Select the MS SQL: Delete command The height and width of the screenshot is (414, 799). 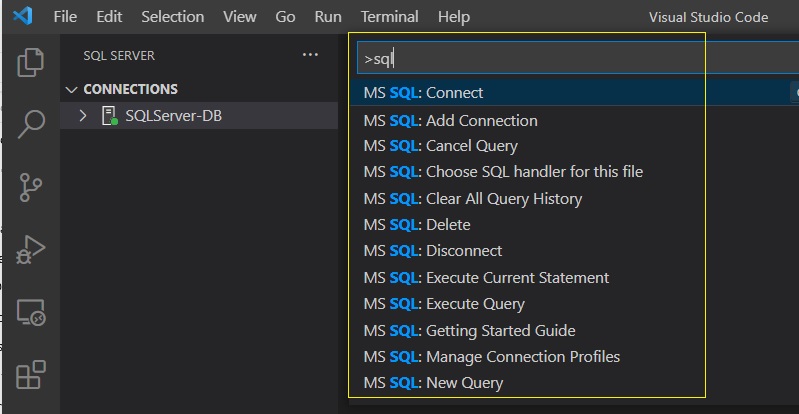click(x=574, y=224)
